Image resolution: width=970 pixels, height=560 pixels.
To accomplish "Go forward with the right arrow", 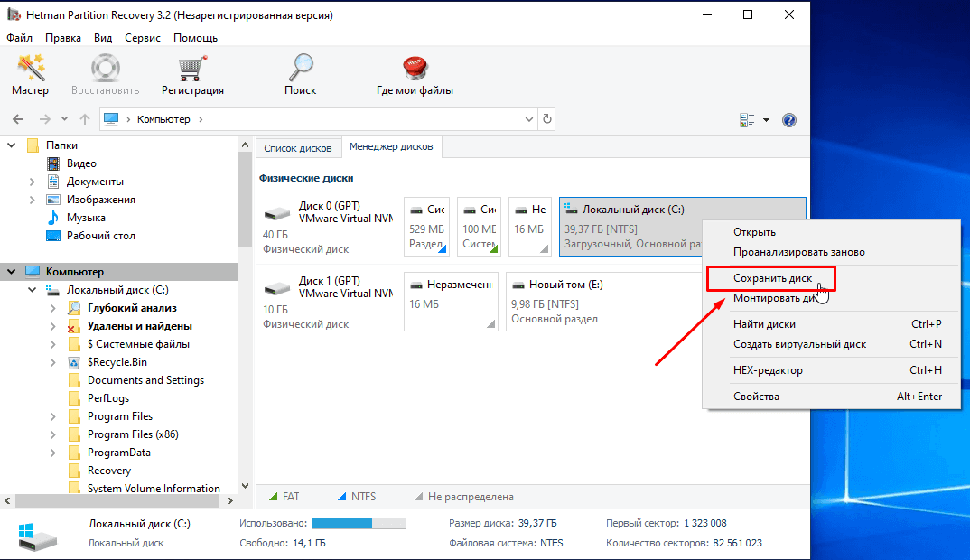I will pos(44,119).
